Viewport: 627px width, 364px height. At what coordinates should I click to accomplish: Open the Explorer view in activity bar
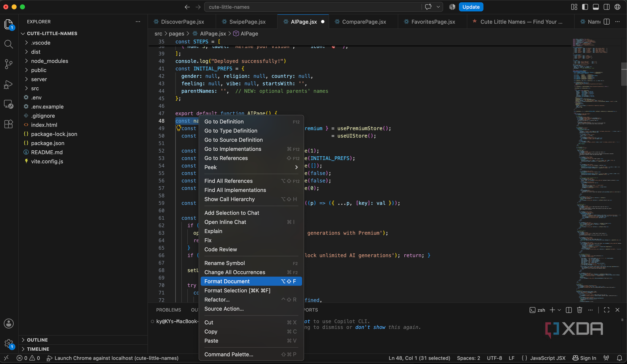(9, 24)
